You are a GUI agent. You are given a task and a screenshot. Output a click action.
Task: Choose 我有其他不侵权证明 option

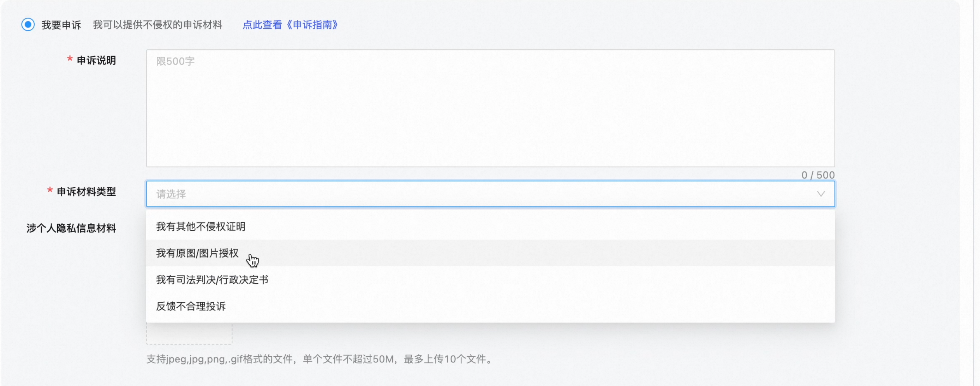pyautogui.click(x=490, y=227)
